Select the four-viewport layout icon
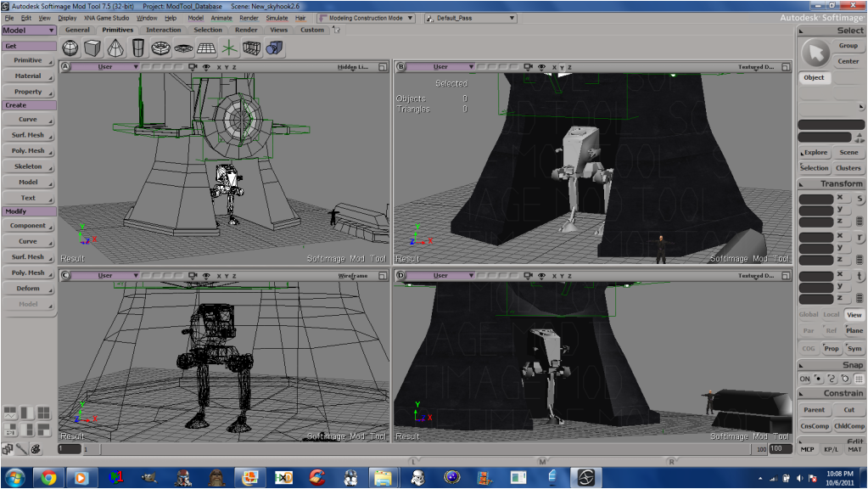This screenshot has width=868, height=489. [x=43, y=413]
